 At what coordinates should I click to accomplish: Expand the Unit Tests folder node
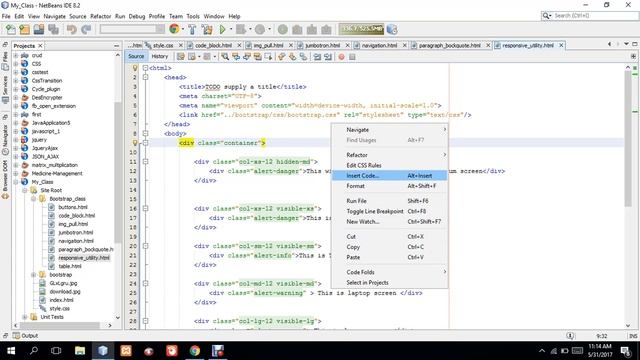24,317
